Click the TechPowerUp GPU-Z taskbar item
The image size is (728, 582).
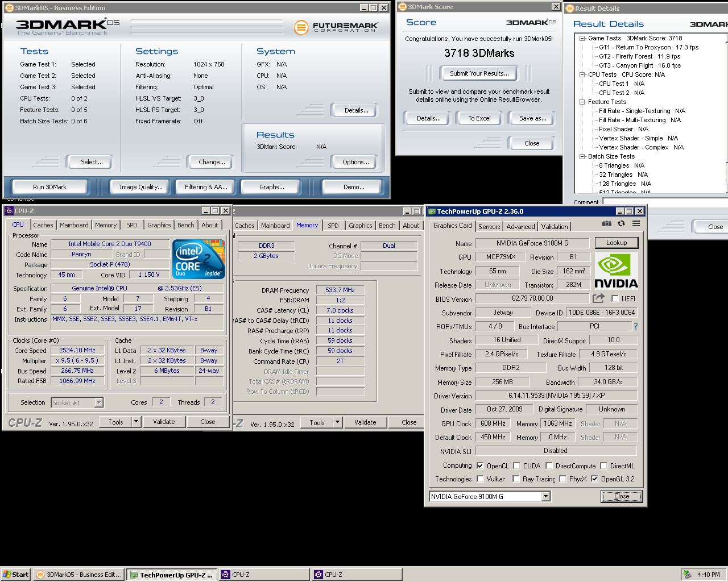coord(172,575)
